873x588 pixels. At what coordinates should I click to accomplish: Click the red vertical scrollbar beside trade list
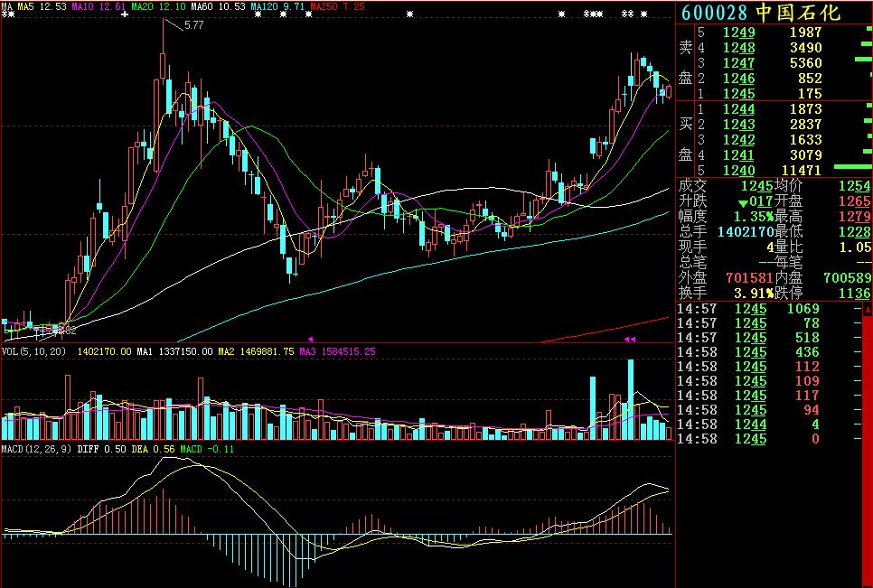[867, 444]
